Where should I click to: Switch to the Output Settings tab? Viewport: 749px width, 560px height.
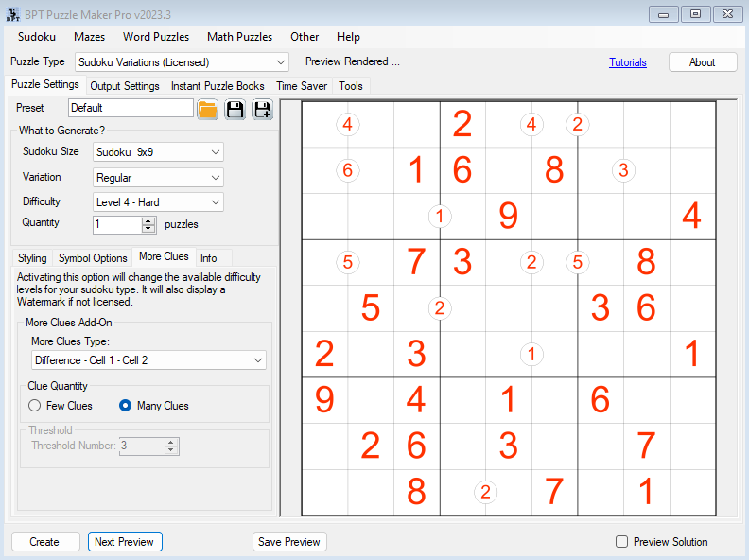tap(125, 86)
